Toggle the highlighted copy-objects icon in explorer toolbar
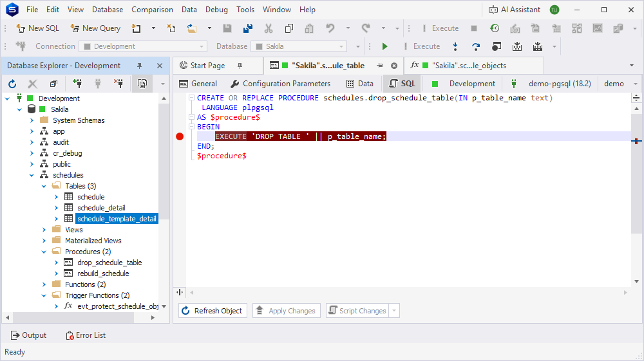Image resolution: width=644 pixels, height=361 pixels. pos(142,84)
